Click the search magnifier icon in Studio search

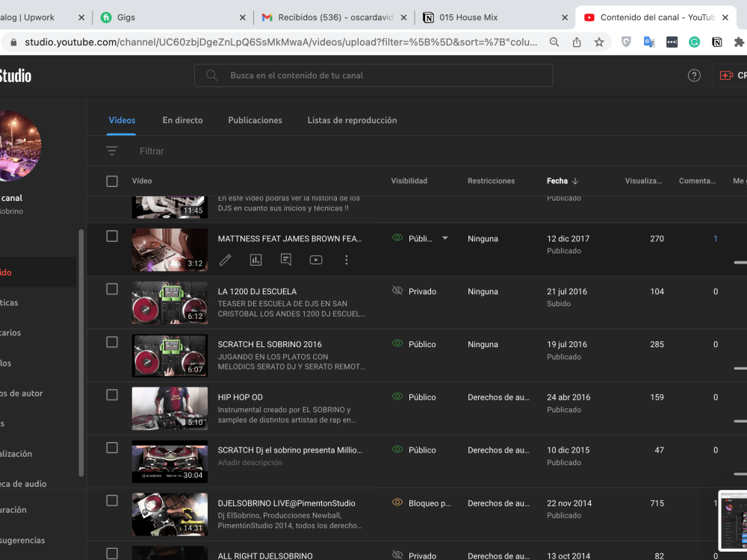(212, 75)
